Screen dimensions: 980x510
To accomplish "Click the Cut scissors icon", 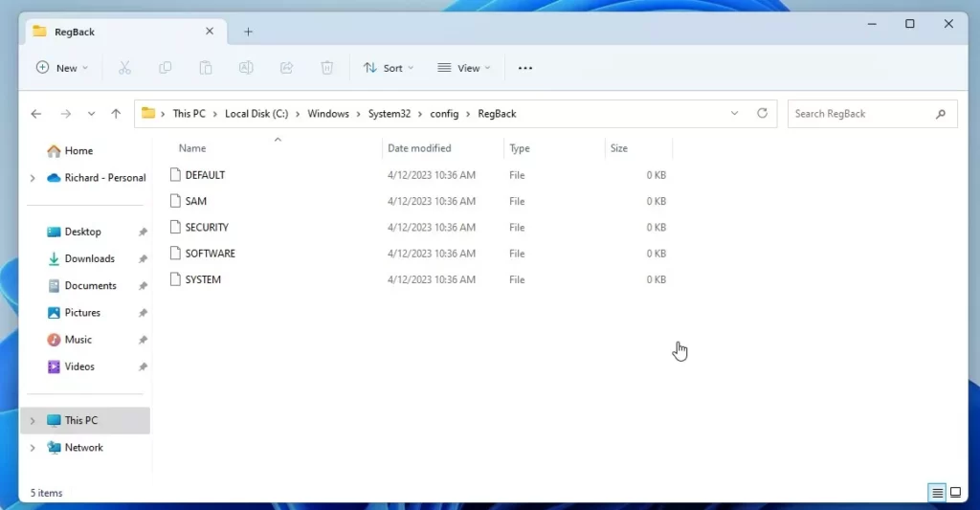I will tap(124, 68).
